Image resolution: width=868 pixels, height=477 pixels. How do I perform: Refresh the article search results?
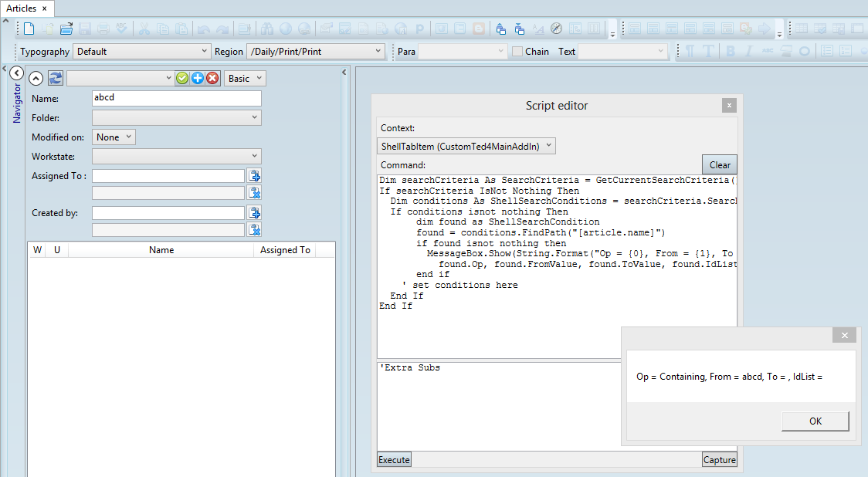pyautogui.click(x=56, y=78)
